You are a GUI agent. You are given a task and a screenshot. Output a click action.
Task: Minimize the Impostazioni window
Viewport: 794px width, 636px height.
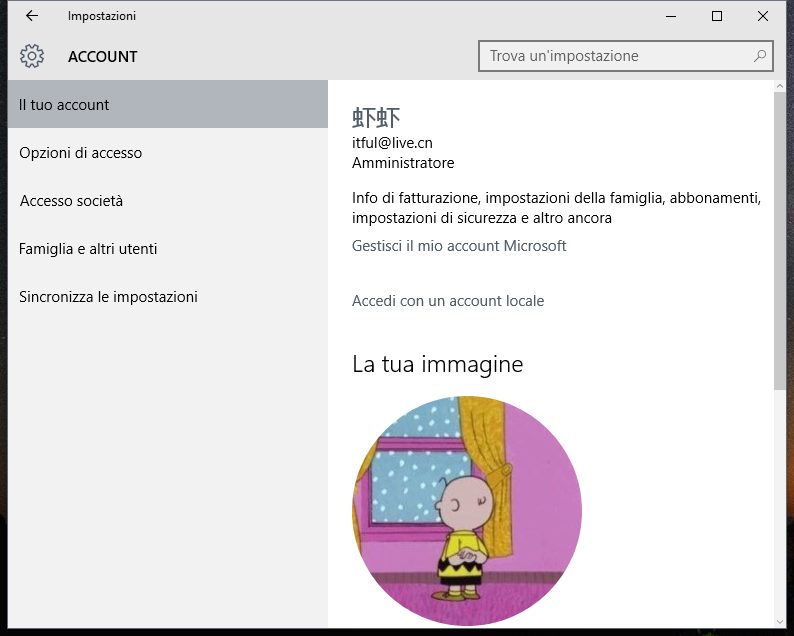click(x=670, y=16)
